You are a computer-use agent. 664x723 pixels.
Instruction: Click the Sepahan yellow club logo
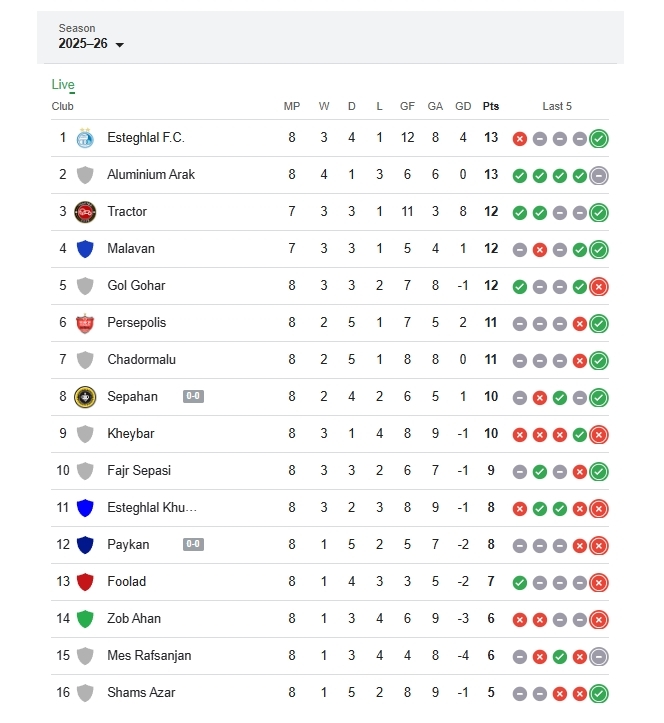coord(85,397)
